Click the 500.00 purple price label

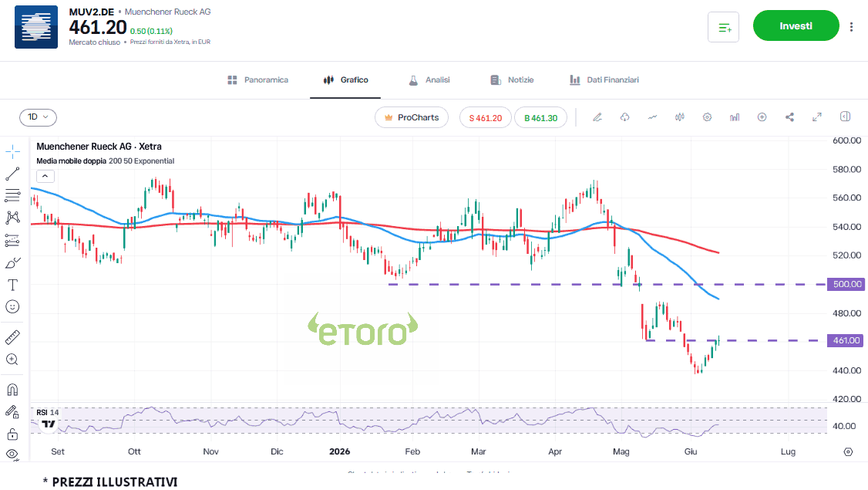845,285
